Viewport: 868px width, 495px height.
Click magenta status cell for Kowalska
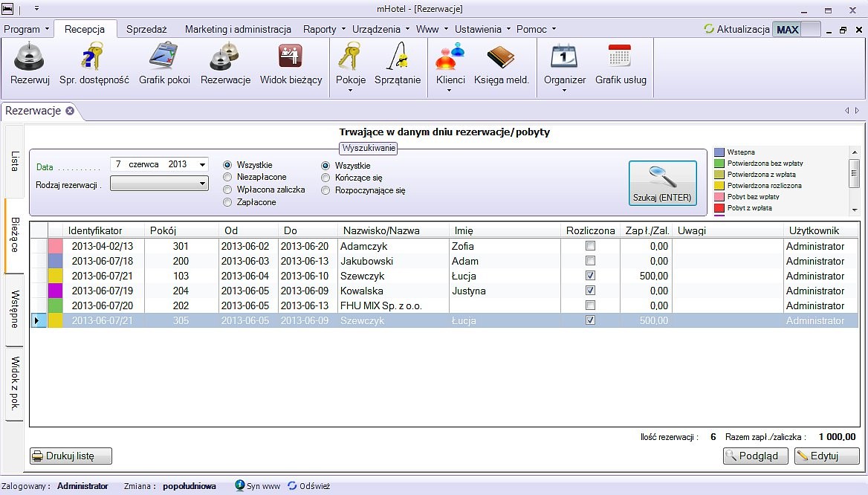[55, 291]
